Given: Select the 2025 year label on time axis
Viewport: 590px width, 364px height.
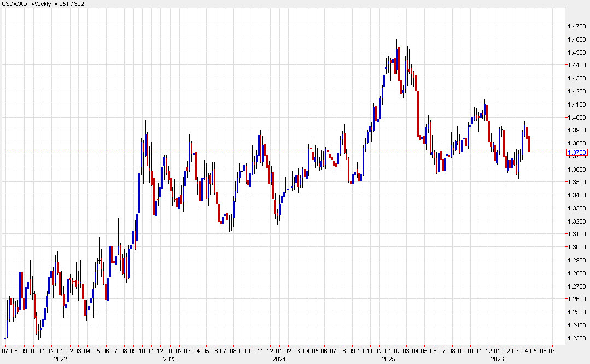Looking at the screenshot, I should 389,360.
